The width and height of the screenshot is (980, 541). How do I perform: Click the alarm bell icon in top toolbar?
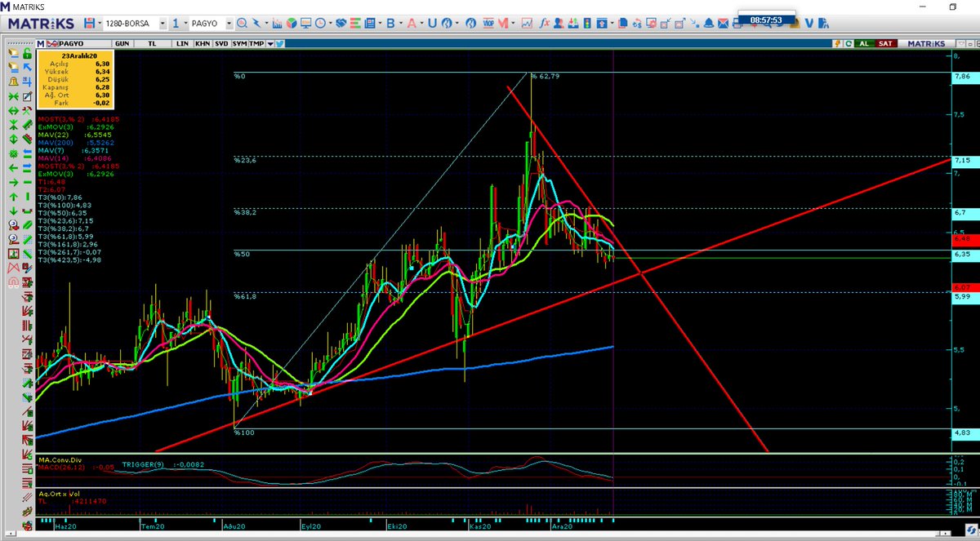click(708, 23)
